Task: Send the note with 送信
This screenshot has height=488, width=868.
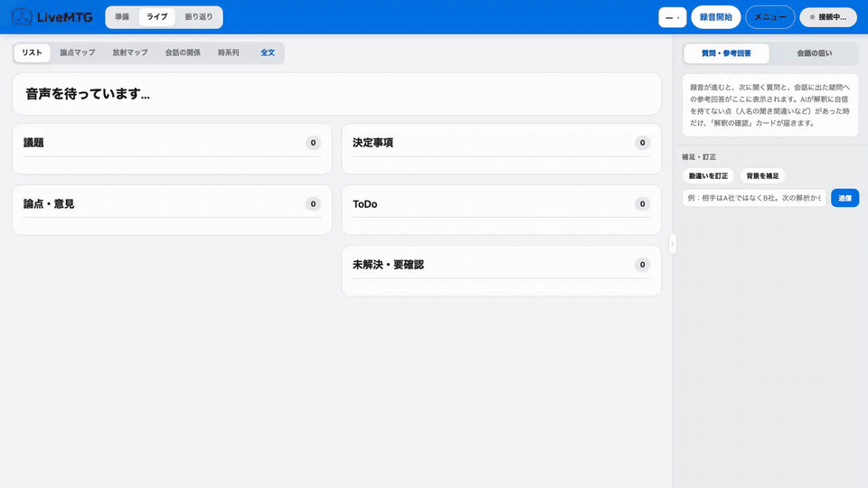Action: (x=844, y=198)
